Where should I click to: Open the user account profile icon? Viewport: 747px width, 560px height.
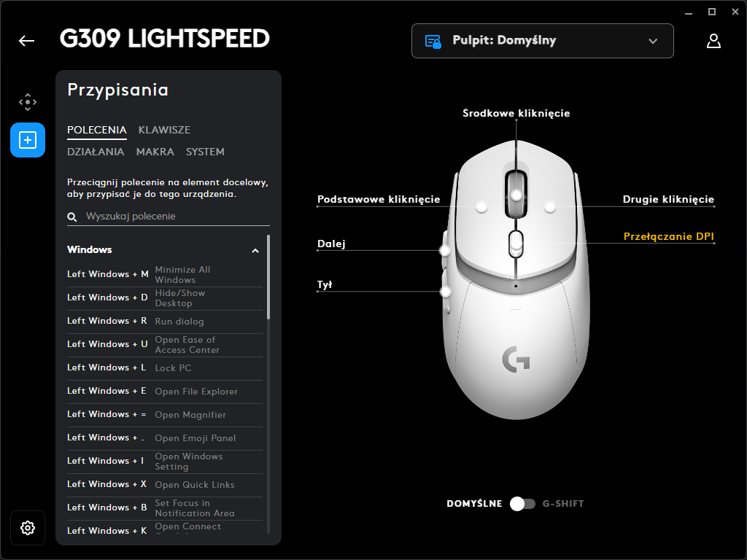[x=713, y=41]
